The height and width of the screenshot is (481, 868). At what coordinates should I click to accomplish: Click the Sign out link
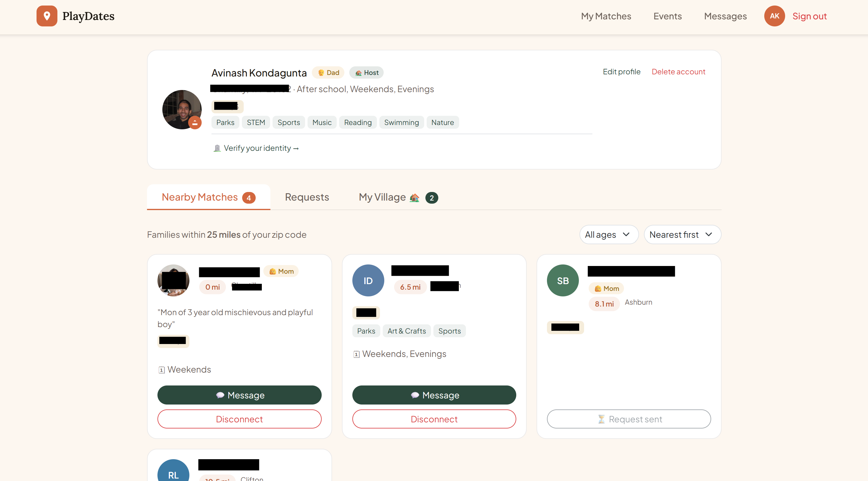[x=809, y=16]
